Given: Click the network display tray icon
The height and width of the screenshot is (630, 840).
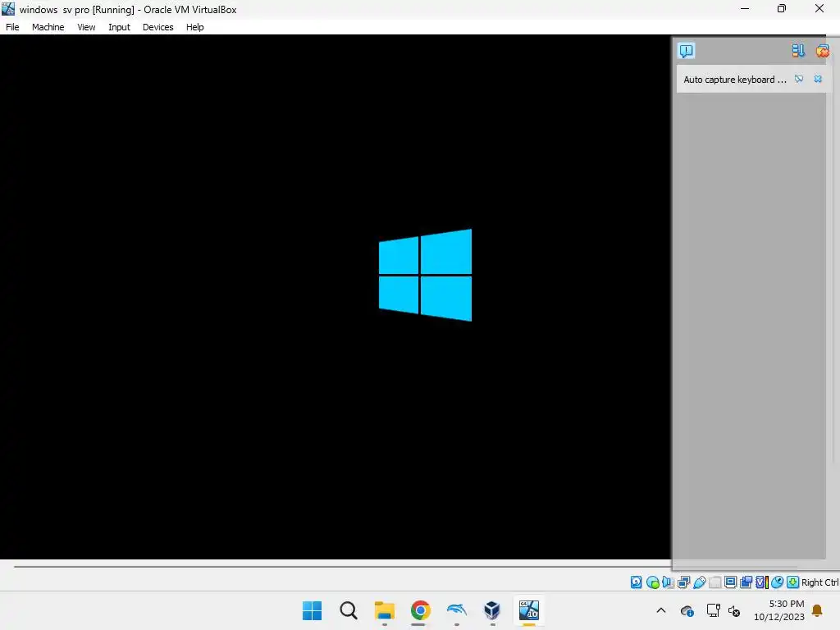Looking at the screenshot, I should (x=713, y=610).
